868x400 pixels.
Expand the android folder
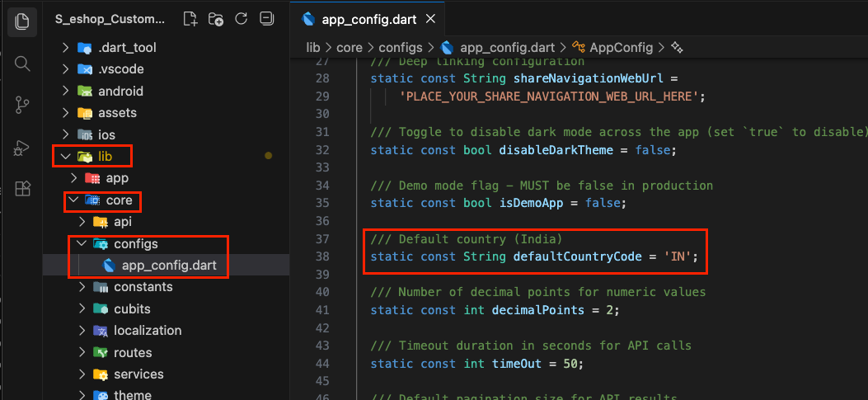pyautogui.click(x=66, y=91)
